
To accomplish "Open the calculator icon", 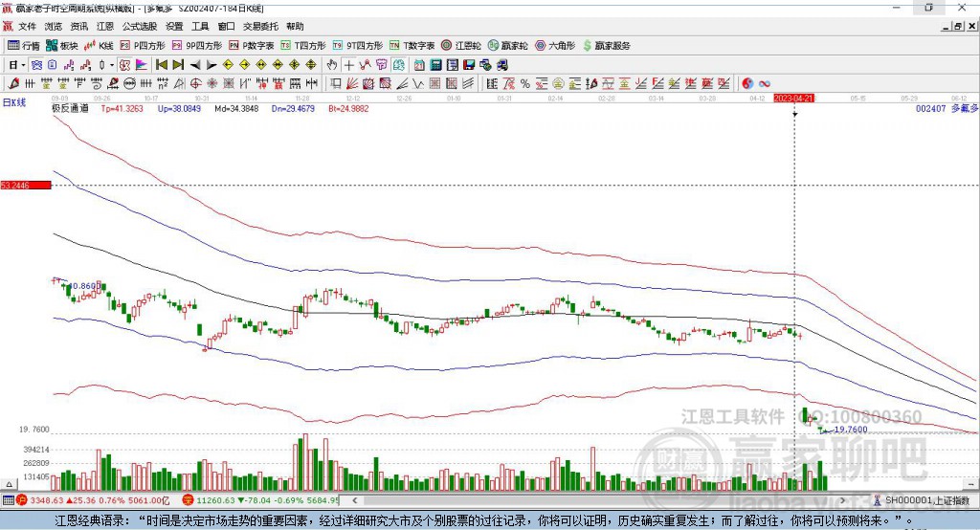I will [436, 65].
